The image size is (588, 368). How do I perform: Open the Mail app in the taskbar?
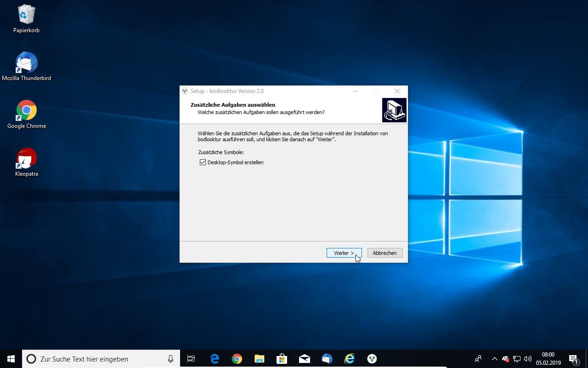pos(305,359)
